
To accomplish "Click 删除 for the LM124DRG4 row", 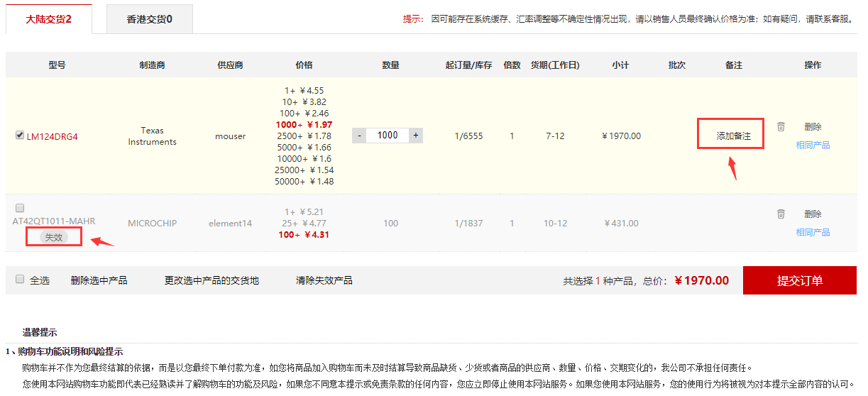I will pyautogui.click(x=813, y=127).
